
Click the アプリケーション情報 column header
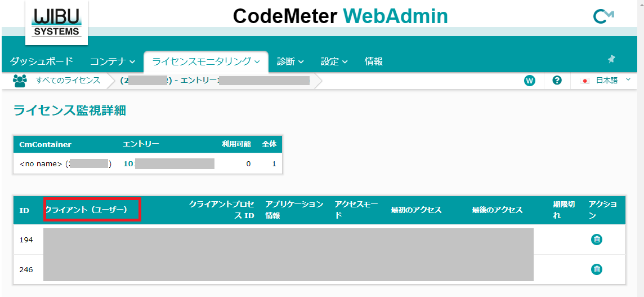[x=294, y=210]
